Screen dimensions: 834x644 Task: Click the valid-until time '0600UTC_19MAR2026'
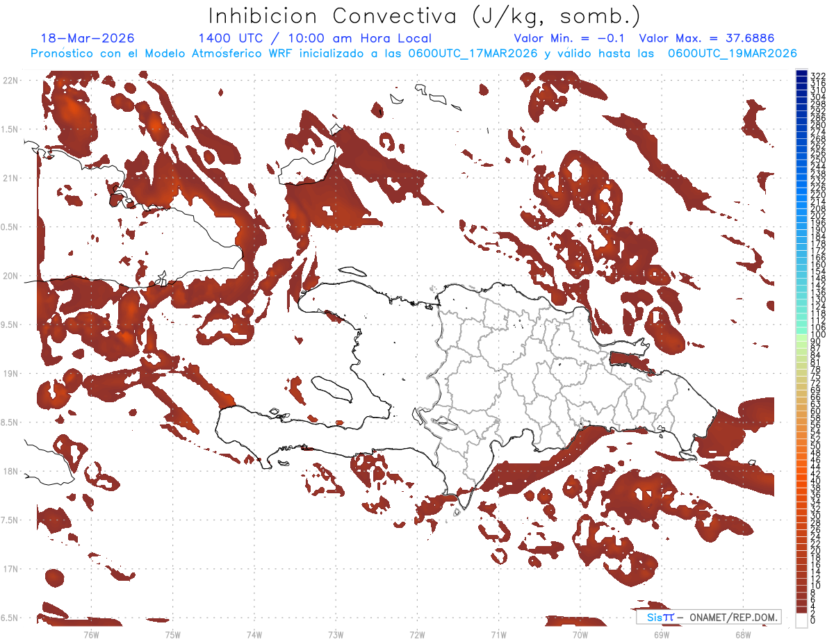pyautogui.click(x=733, y=53)
